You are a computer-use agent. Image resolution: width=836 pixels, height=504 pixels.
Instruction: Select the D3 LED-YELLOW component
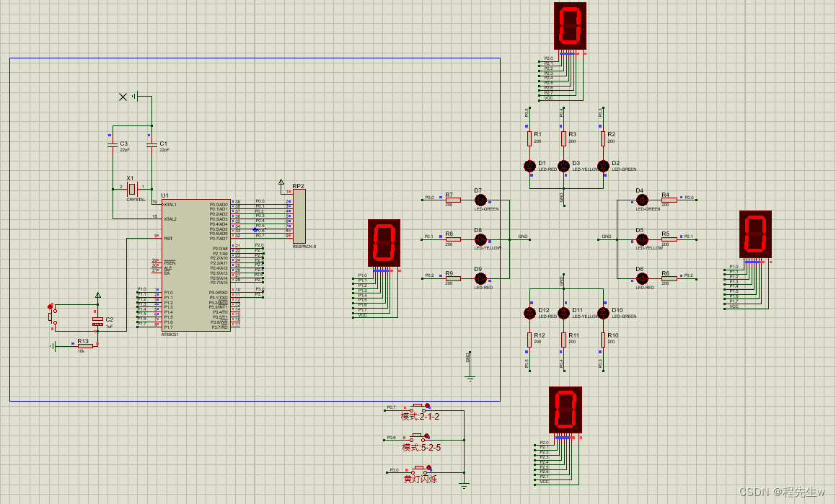[x=563, y=167]
